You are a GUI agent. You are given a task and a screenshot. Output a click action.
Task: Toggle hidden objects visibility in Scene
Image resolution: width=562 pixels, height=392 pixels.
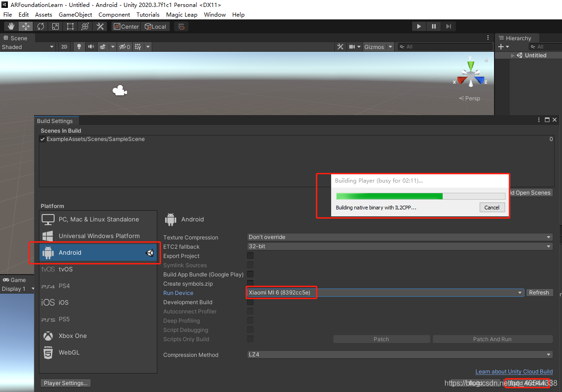[x=124, y=47]
